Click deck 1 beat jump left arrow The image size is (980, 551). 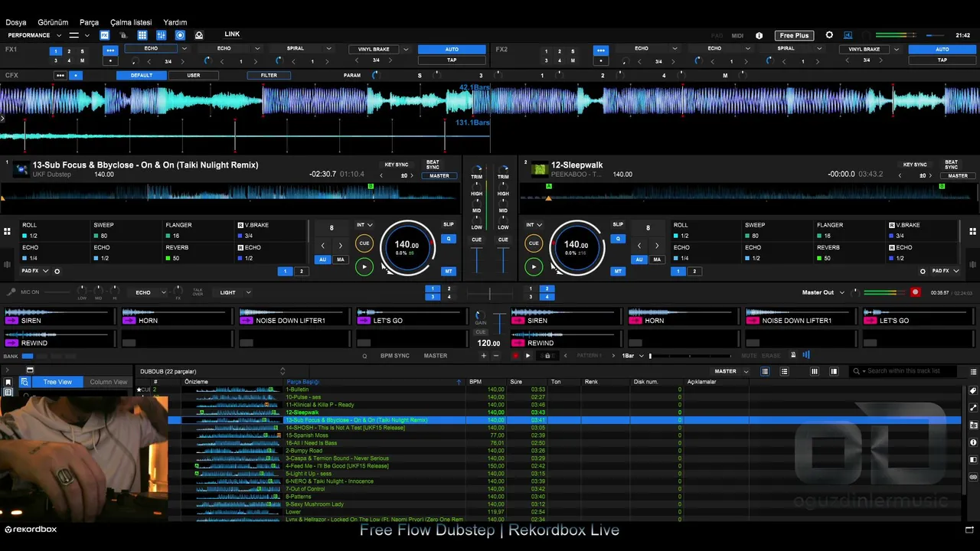coord(322,246)
